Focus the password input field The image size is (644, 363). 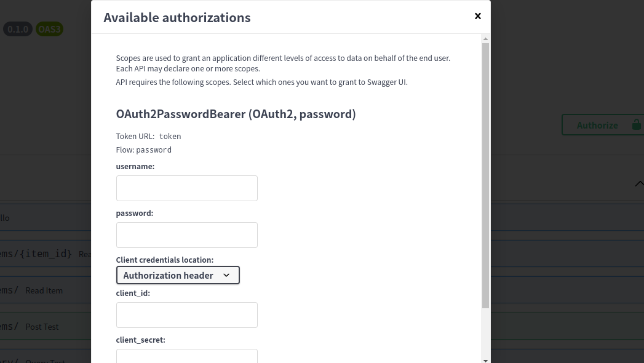[186, 235]
